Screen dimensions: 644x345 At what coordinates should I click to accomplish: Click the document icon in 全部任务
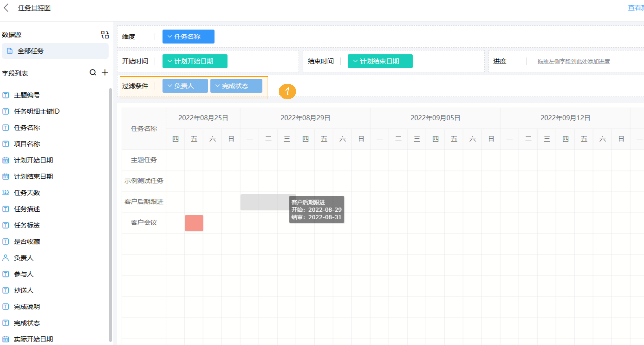[10, 51]
